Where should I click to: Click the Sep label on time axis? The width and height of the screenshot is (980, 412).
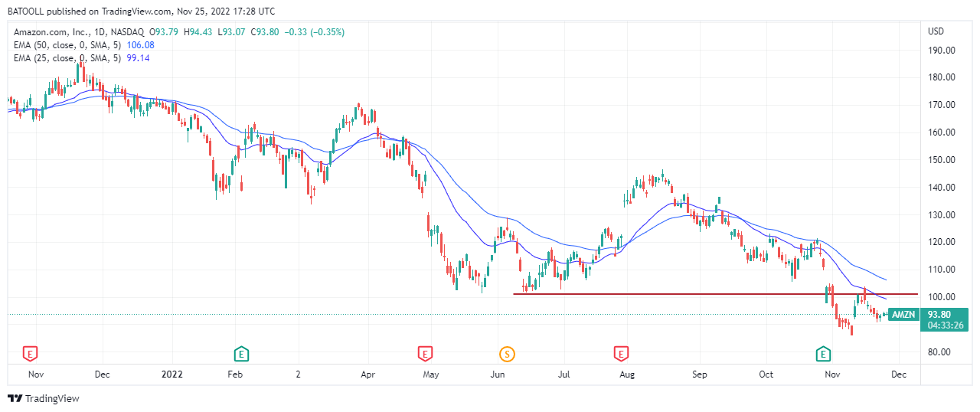click(x=698, y=374)
